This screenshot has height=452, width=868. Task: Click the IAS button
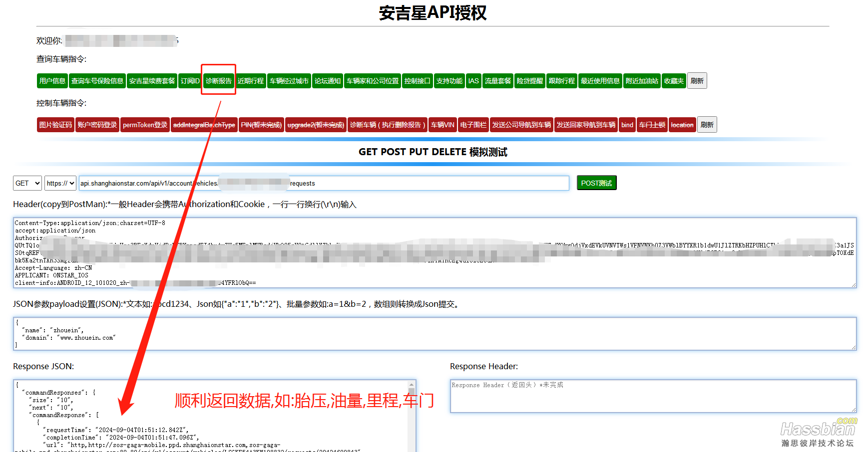(473, 81)
